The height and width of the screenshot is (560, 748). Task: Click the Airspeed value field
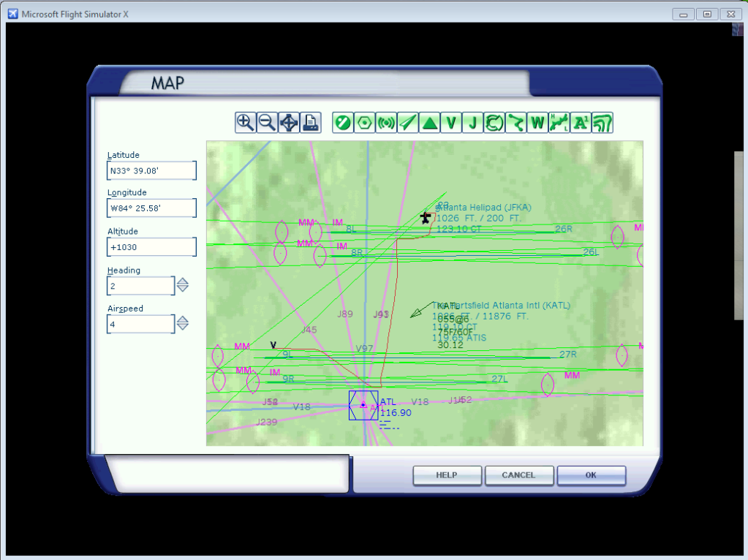140,325
